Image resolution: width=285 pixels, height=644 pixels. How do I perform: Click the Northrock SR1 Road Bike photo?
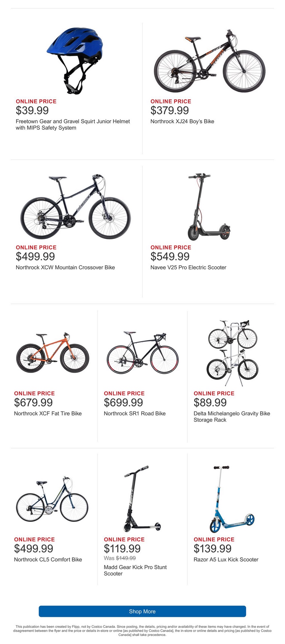click(x=142, y=353)
